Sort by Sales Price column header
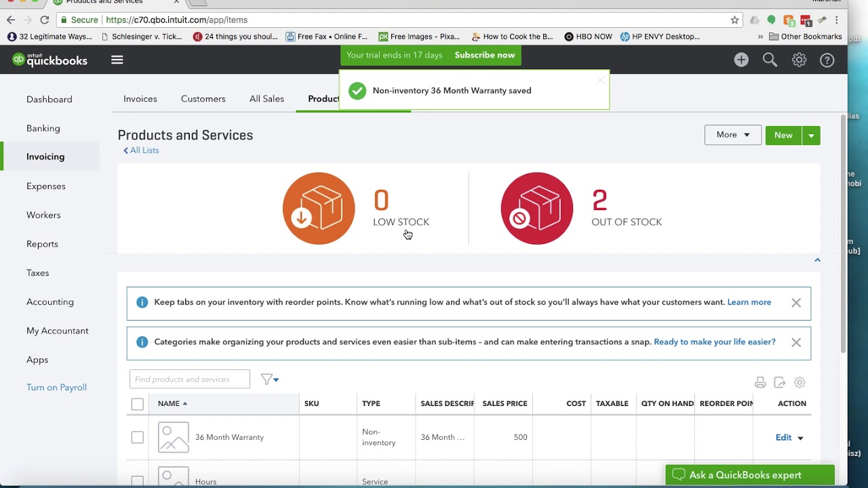The width and height of the screenshot is (868, 488). click(505, 403)
